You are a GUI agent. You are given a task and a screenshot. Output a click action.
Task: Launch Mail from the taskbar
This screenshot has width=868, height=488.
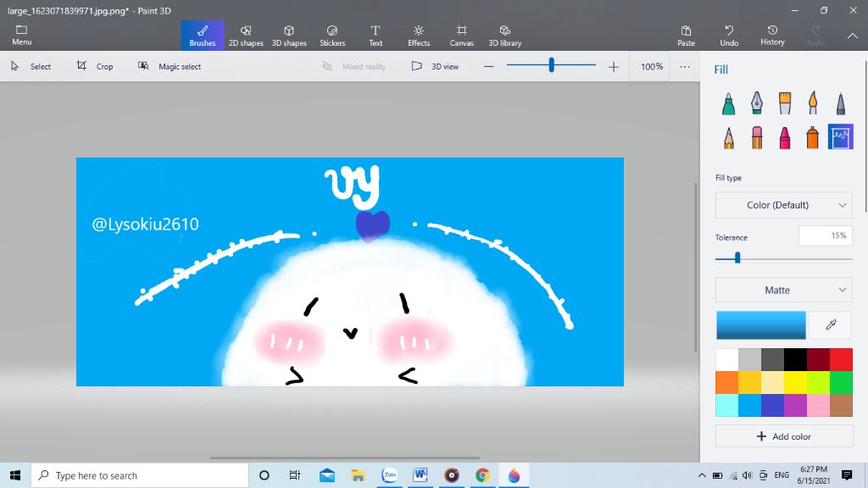coord(326,475)
